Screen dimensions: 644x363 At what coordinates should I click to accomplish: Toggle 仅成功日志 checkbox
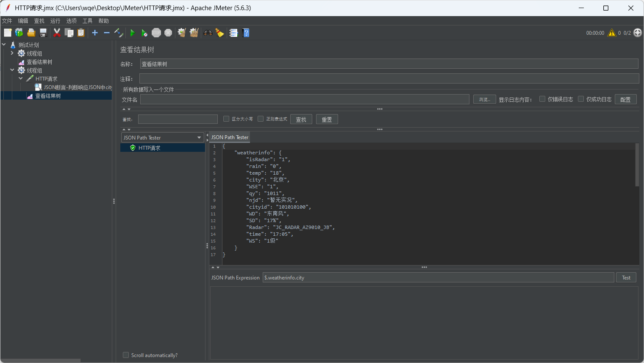(x=581, y=99)
